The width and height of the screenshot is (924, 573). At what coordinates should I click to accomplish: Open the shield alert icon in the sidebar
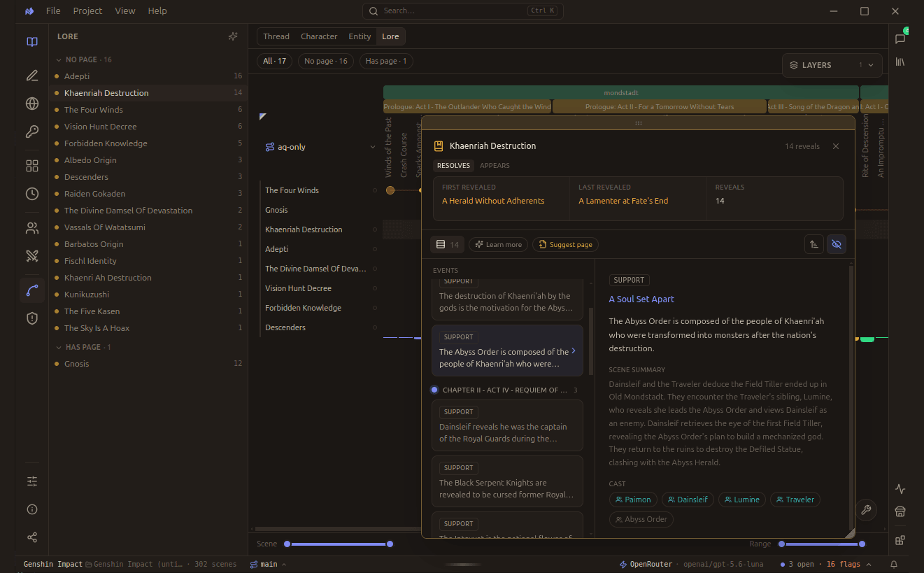[32, 318]
